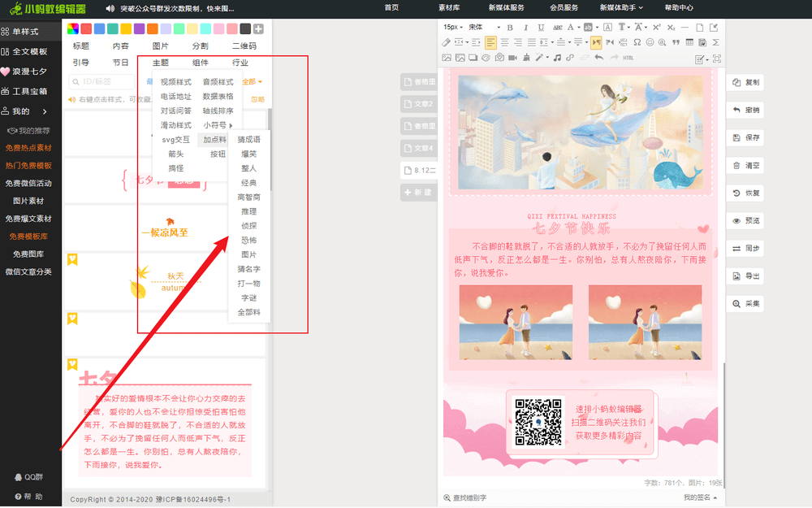The height and width of the screenshot is (508, 812).
Task: Focus the ID/标签 search field
Action: [x=101, y=81]
